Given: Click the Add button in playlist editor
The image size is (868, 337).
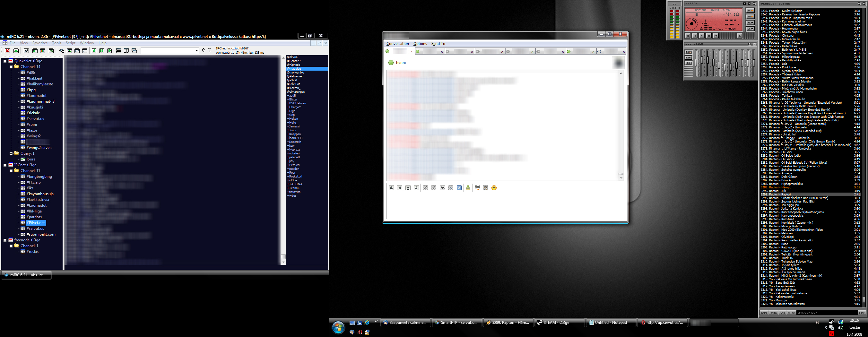Looking at the screenshot, I should pyautogui.click(x=764, y=313).
